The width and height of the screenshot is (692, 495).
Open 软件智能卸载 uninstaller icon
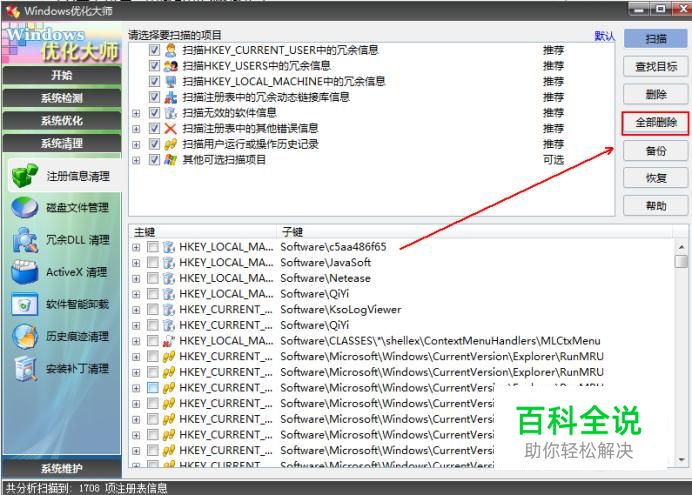(x=25, y=304)
